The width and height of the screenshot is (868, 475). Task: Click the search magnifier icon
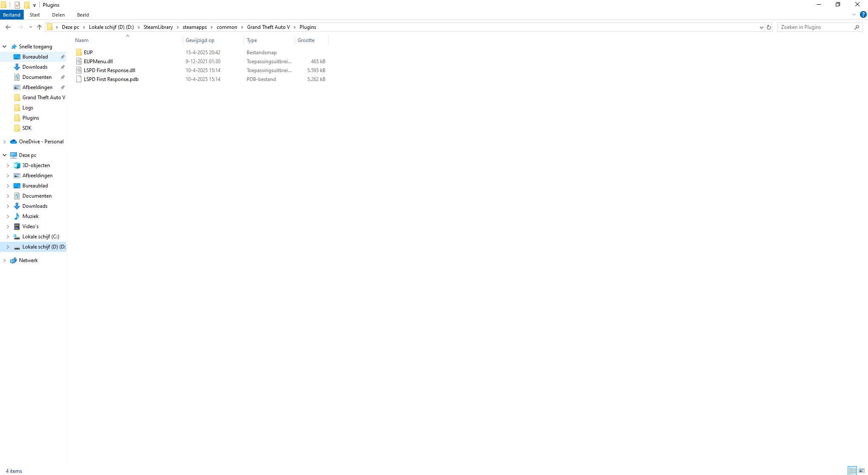(857, 27)
